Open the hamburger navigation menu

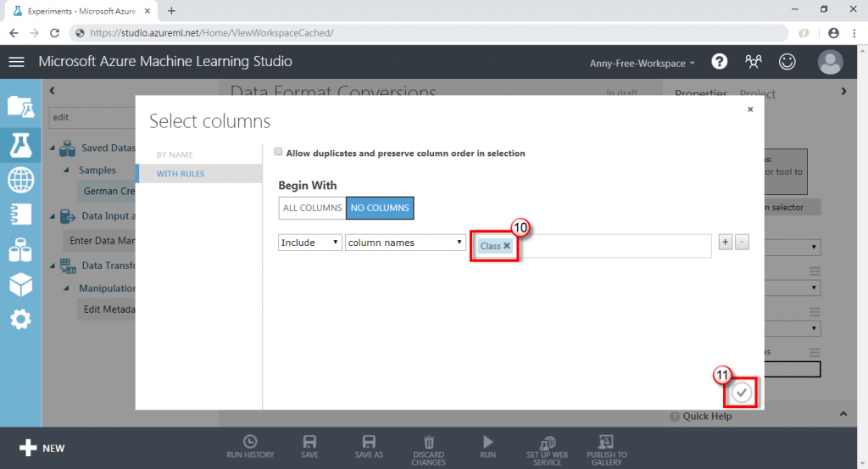(x=17, y=62)
